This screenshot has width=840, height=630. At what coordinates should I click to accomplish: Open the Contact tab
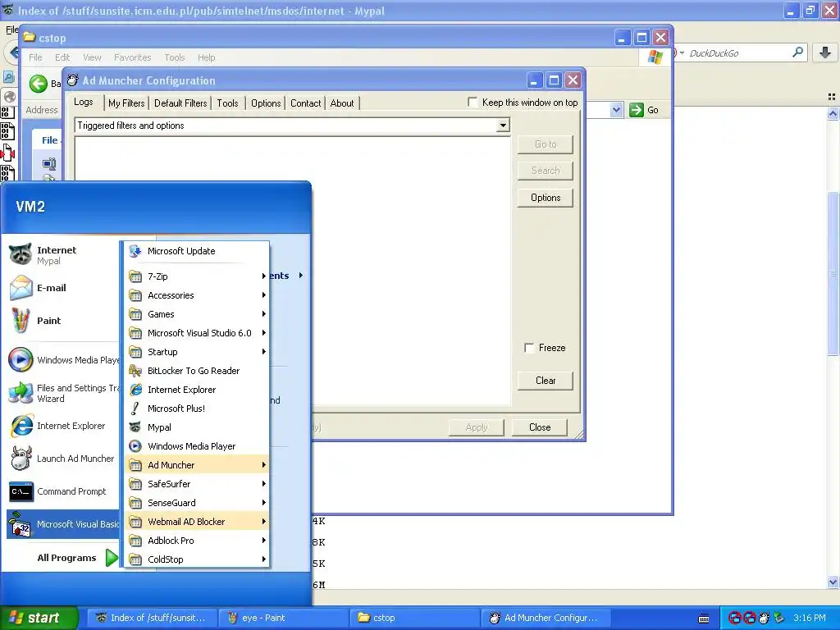click(305, 103)
